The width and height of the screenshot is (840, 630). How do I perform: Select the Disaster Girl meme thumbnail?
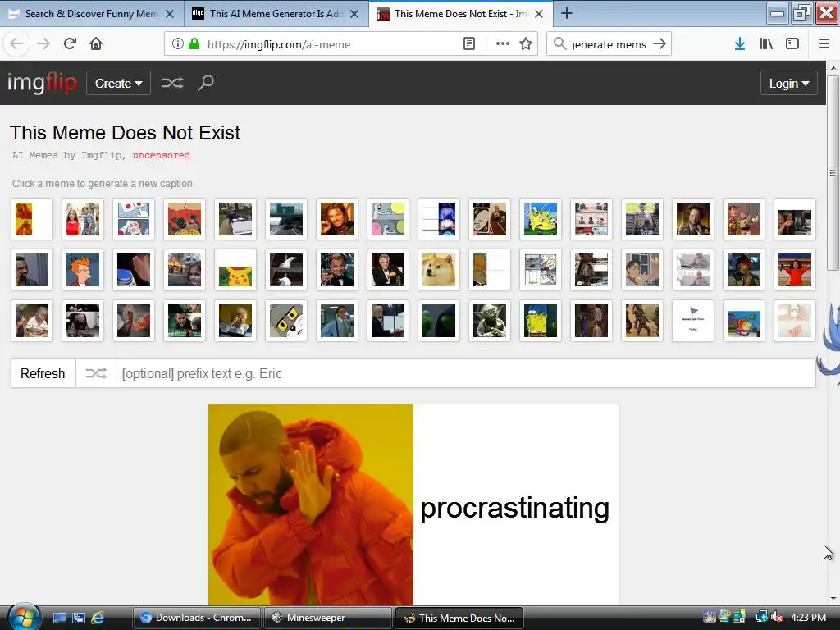[185, 270]
